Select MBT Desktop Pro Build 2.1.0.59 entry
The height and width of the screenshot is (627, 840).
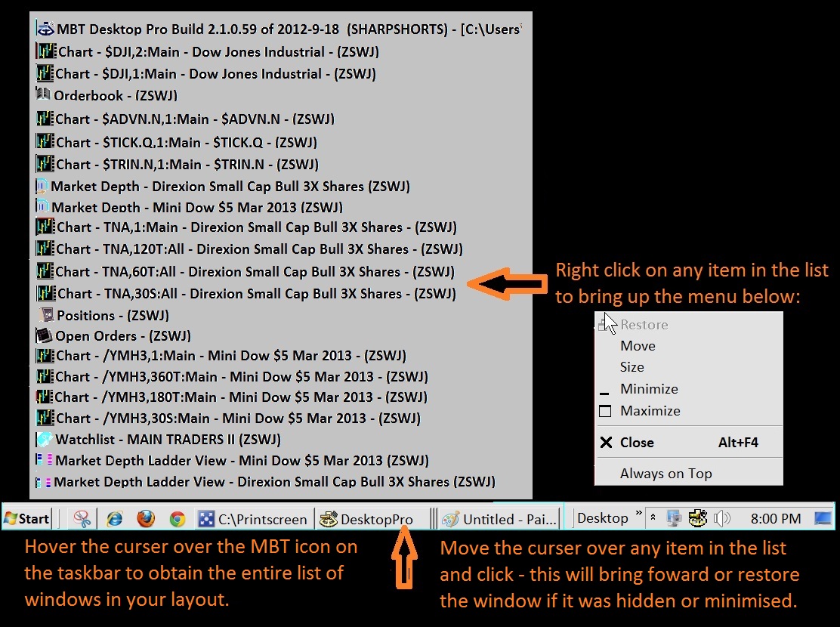[x=279, y=29]
